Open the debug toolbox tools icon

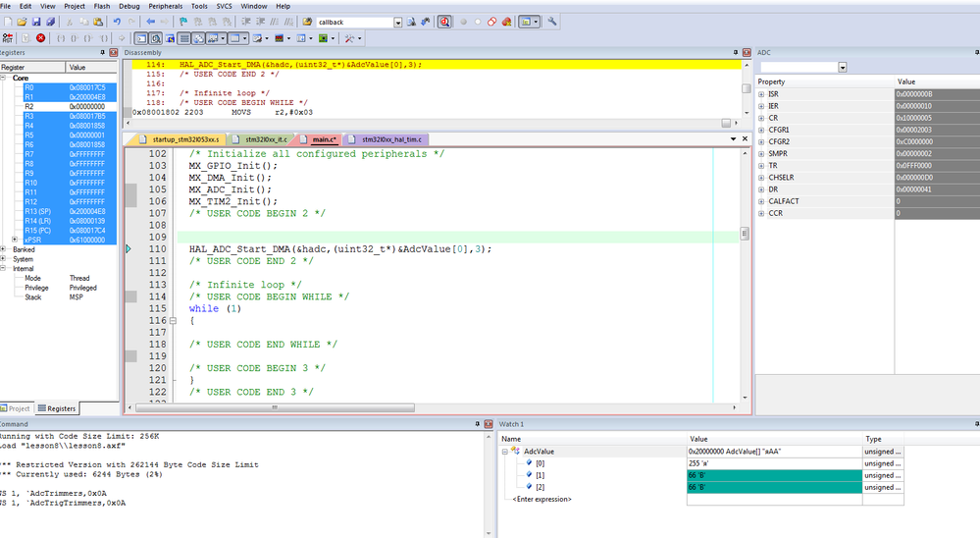(349, 38)
